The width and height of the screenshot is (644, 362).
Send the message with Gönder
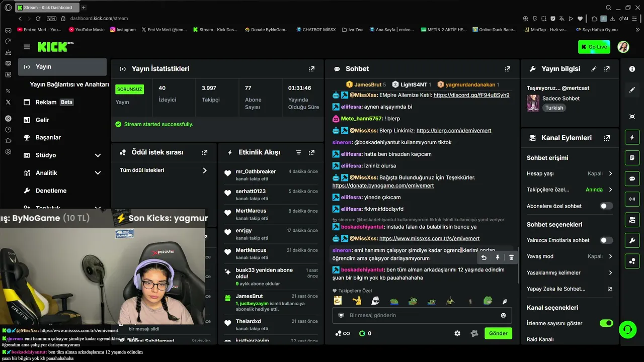coord(498,333)
